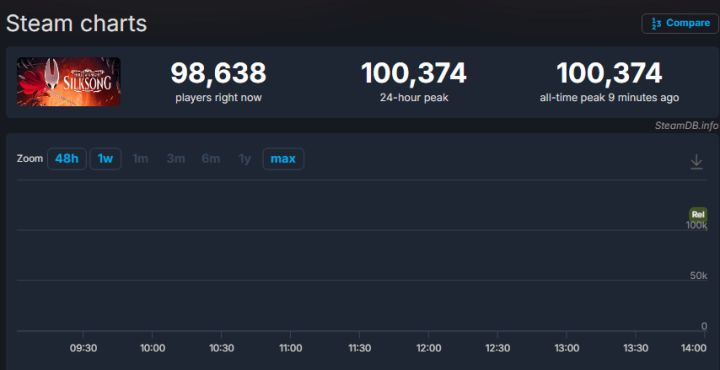Set chart zoom to 48h

coord(67,159)
